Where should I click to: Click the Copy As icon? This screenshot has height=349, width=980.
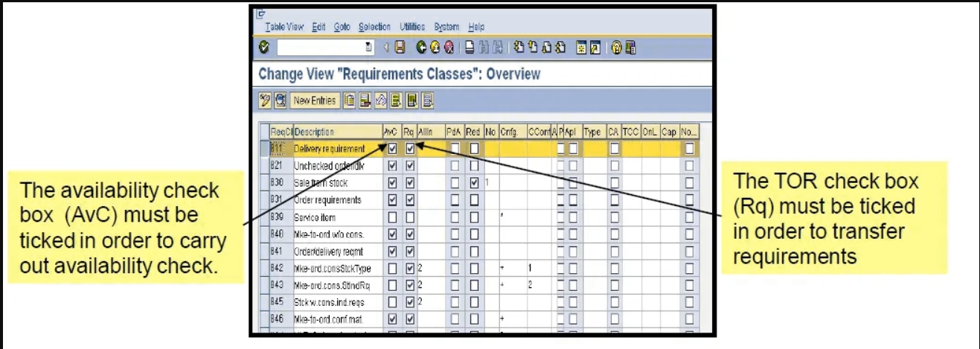click(x=349, y=100)
